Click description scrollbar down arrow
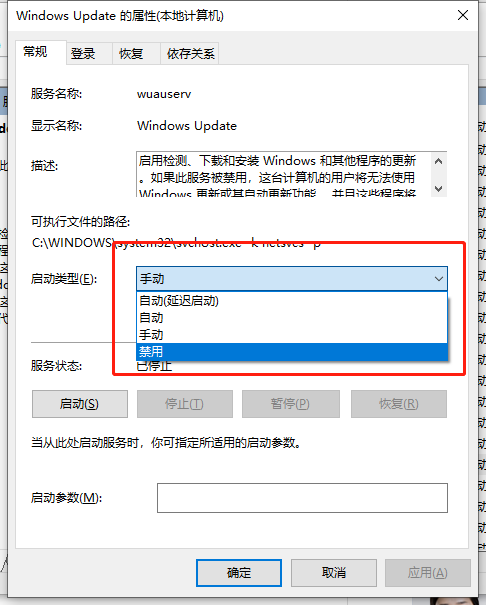This screenshot has height=605, width=486. [439, 188]
